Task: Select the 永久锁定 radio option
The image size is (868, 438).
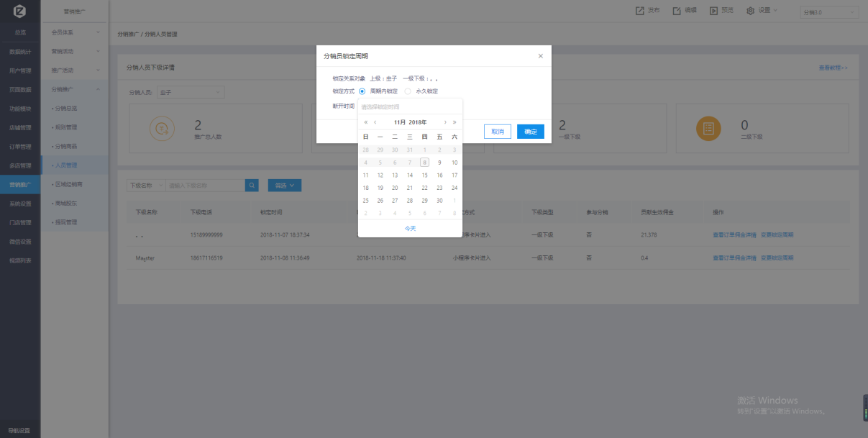Action: click(408, 91)
